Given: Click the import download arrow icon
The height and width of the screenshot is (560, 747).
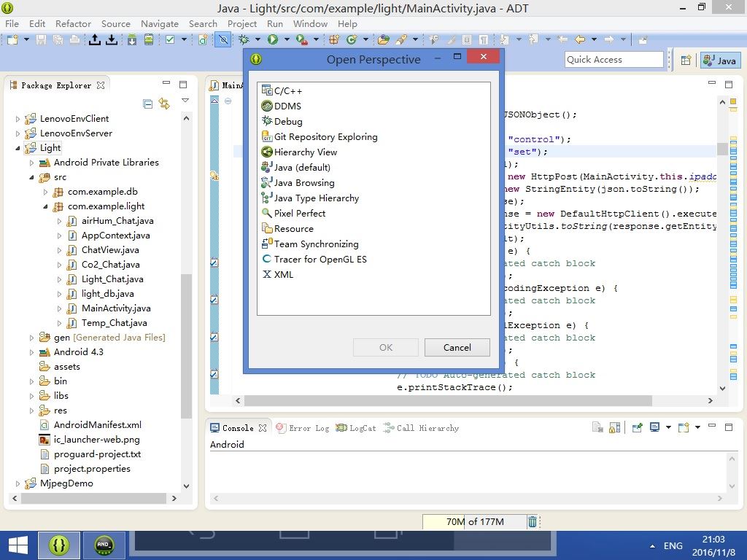Looking at the screenshot, I should (112, 39).
